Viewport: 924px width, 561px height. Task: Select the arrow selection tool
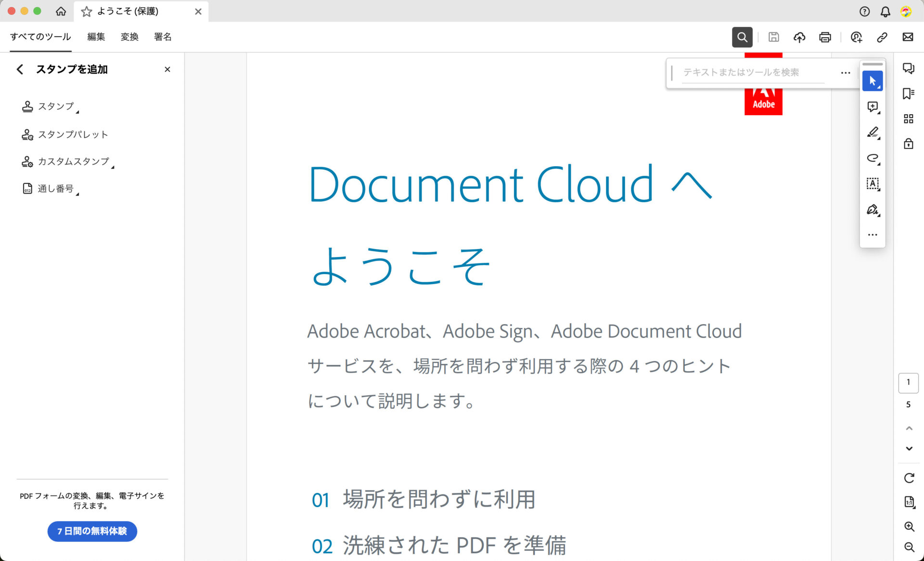873,81
